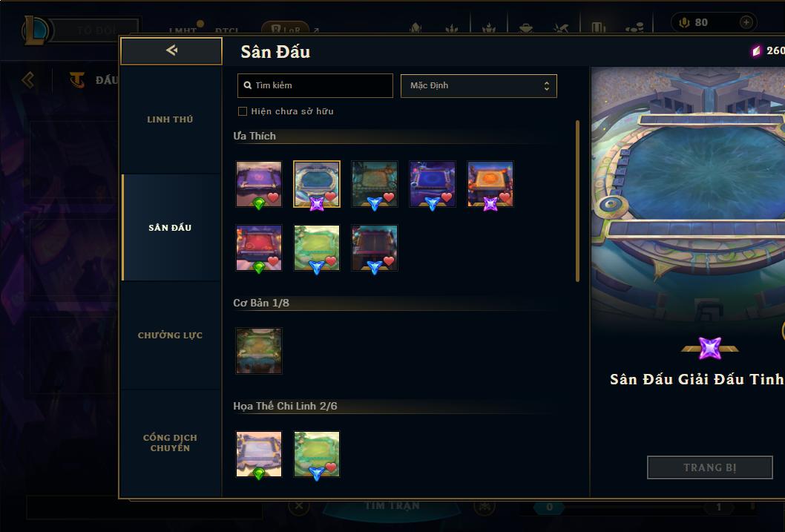The width and height of the screenshot is (785, 532).
Task: Open the CỔNG DỊCH CHUYỂN tab
Action: point(170,443)
